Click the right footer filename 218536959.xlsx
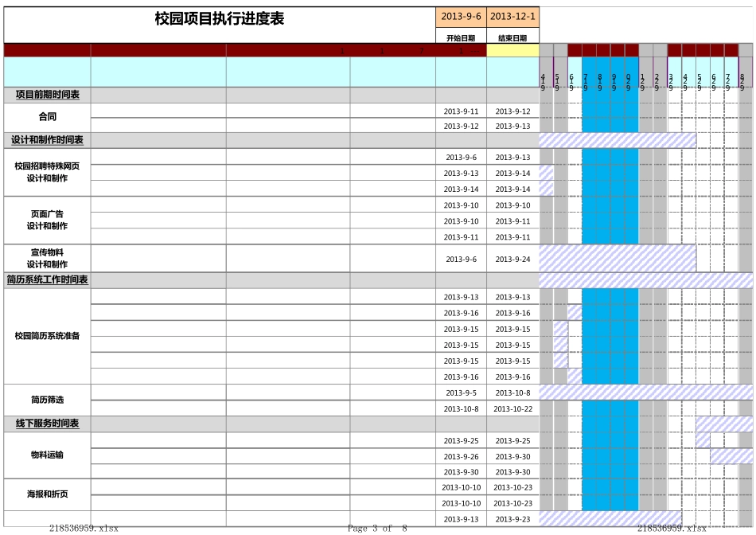 click(x=672, y=529)
